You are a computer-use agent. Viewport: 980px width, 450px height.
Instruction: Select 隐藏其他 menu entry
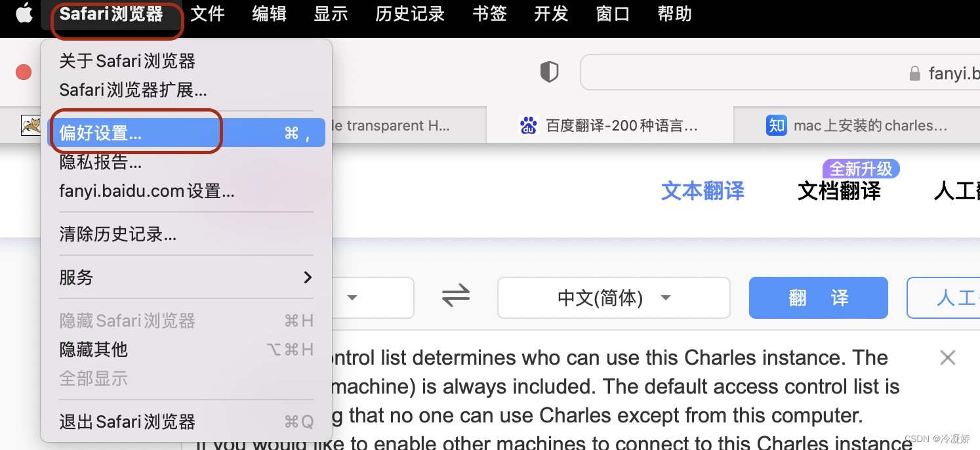(186, 350)
